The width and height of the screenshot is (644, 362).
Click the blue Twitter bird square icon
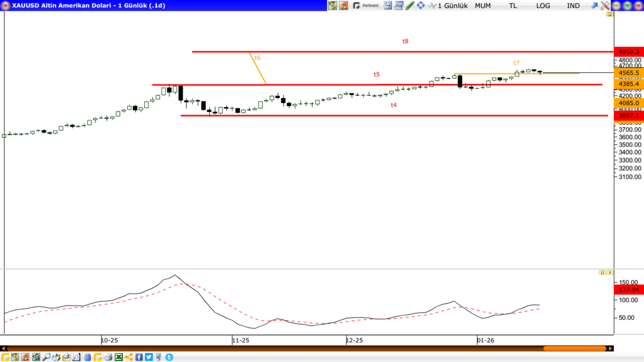[149, 357]
